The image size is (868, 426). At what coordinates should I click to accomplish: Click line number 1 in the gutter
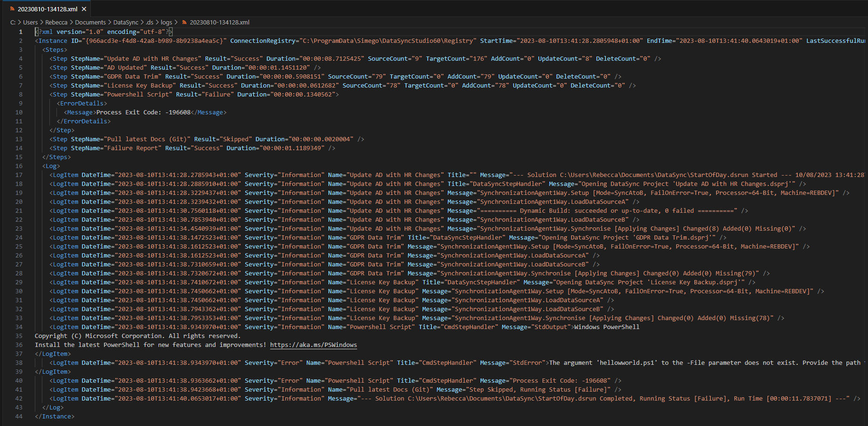coord(20,32)
